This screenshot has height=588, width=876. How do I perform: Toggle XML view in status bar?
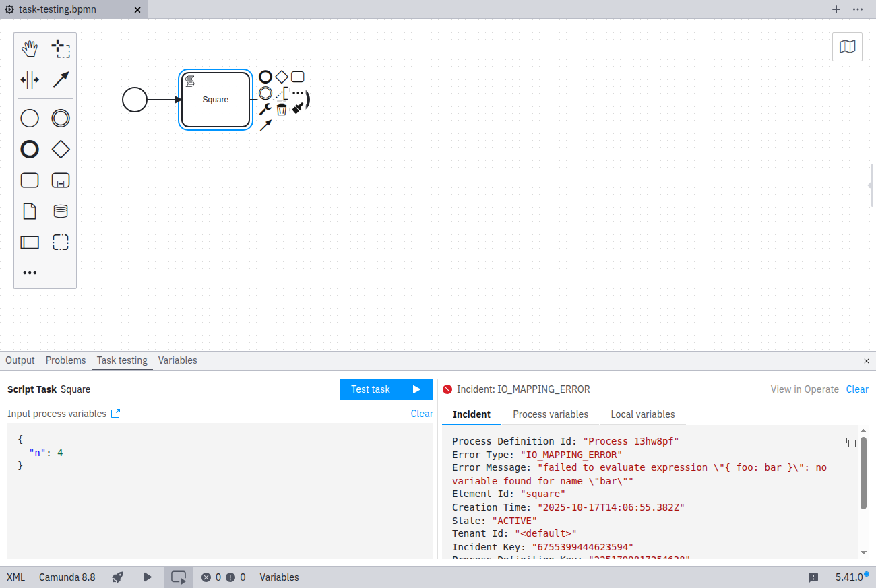(16, 577)
